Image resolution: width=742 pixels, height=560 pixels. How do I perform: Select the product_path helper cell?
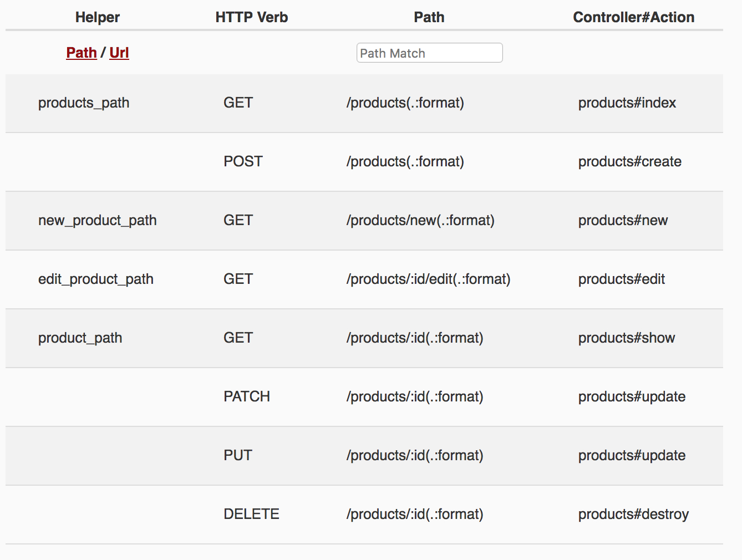[80, 338]
